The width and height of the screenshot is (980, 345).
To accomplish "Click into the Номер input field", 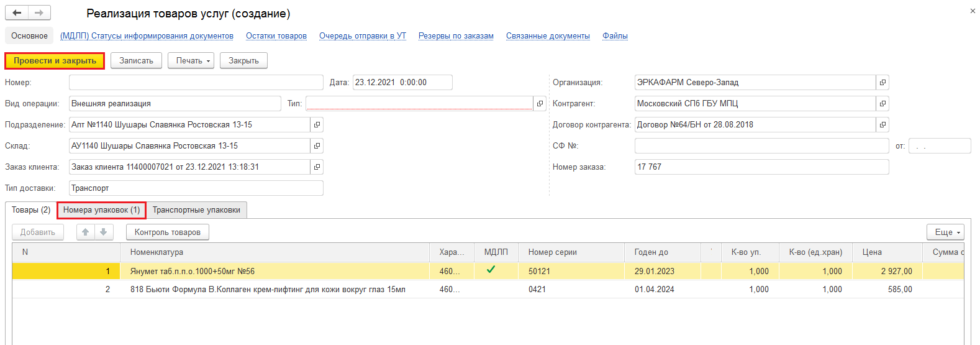I will click(196, 82).
